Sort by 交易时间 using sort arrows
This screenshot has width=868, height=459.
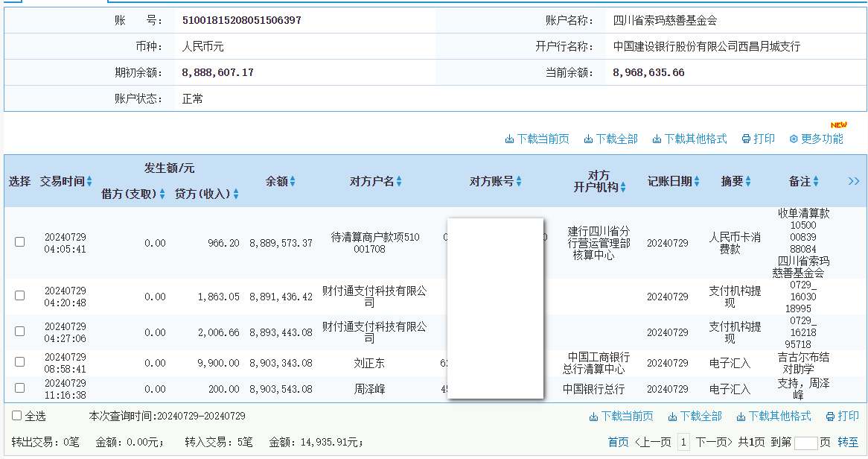click(89, 181)
